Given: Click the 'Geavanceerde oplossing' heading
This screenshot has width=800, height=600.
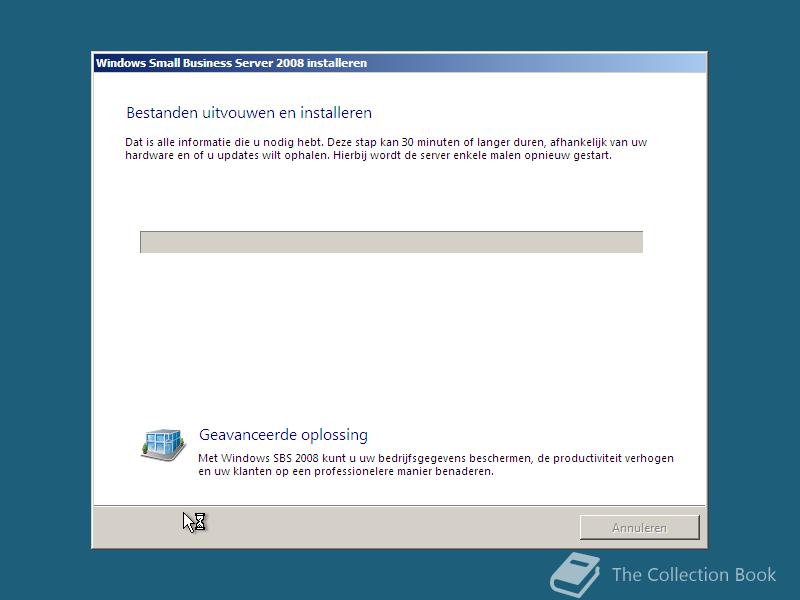Looking at the screenshot, I should 283,435.
